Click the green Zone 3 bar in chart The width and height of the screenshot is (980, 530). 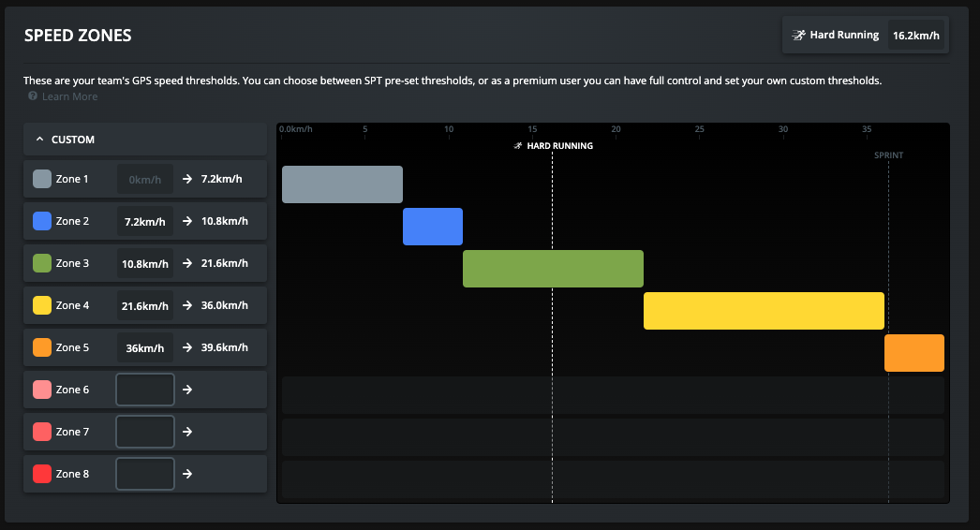tap(553, 269)
